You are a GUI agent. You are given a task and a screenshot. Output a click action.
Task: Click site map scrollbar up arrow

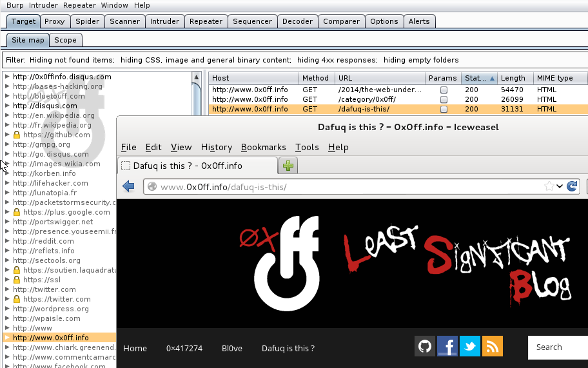pyautogui.click(x=196, y=77)
